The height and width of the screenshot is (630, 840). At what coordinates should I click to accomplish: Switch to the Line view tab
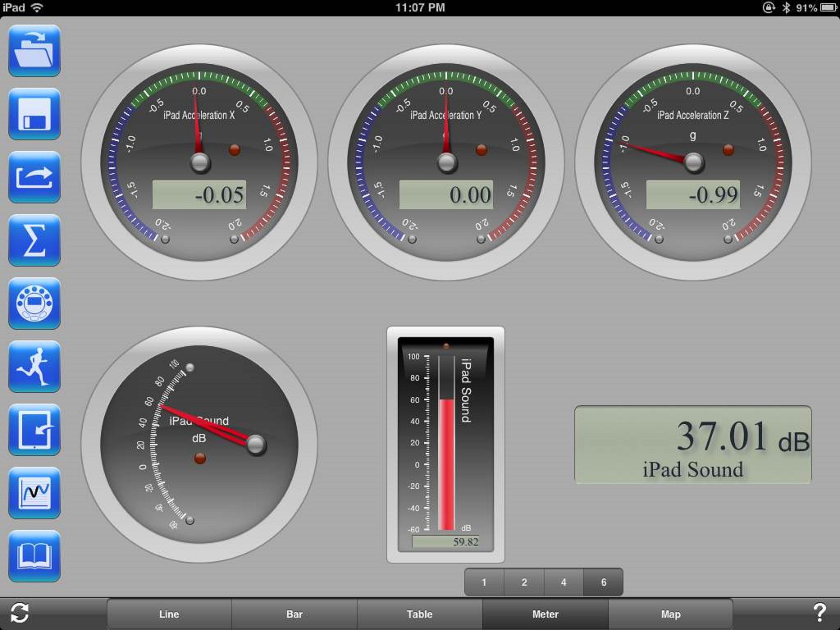point(169,614)
